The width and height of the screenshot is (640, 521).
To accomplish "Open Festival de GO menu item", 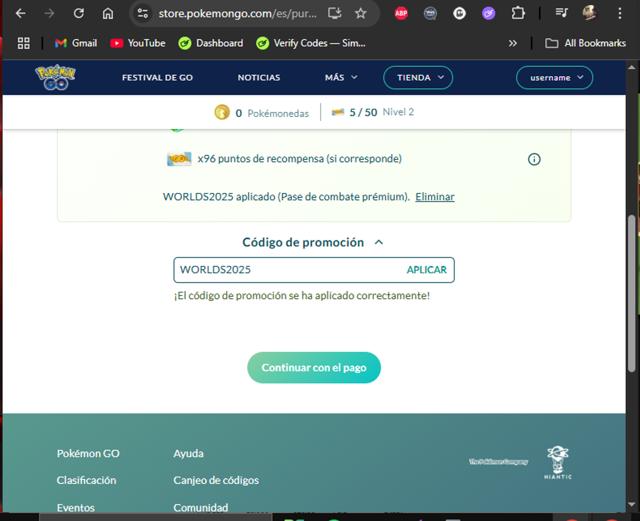I will click(157, 78).
